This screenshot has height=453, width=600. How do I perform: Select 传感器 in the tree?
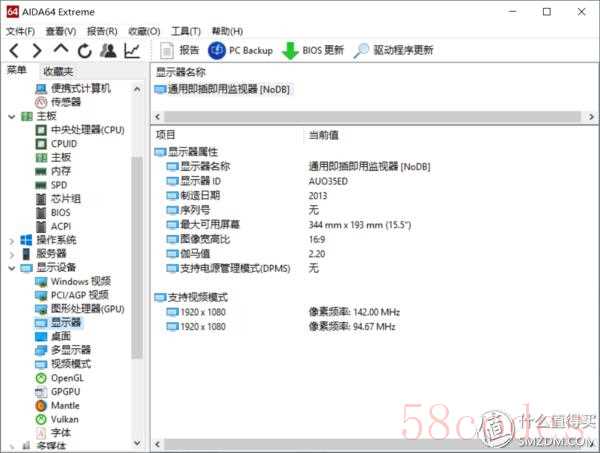tap(58, 102)
